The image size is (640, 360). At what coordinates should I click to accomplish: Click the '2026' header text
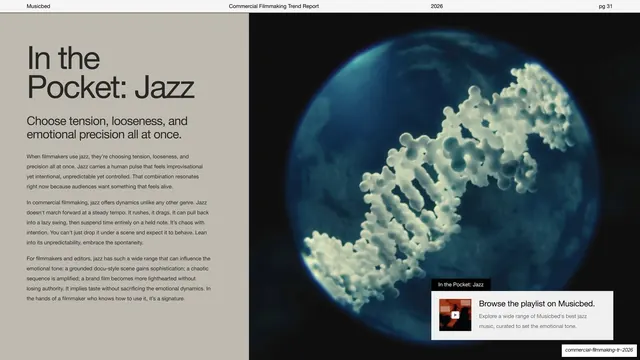tap(437, 6)
